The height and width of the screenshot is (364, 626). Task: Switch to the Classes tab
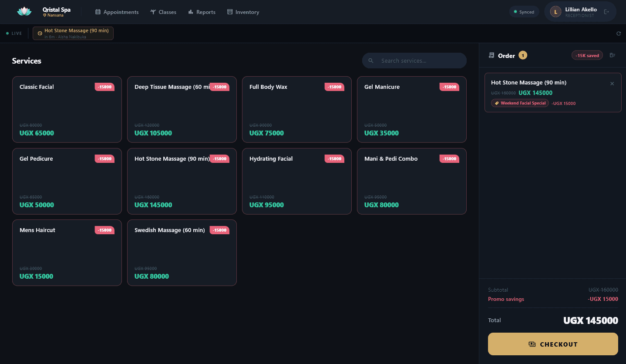tap(163, 12)
